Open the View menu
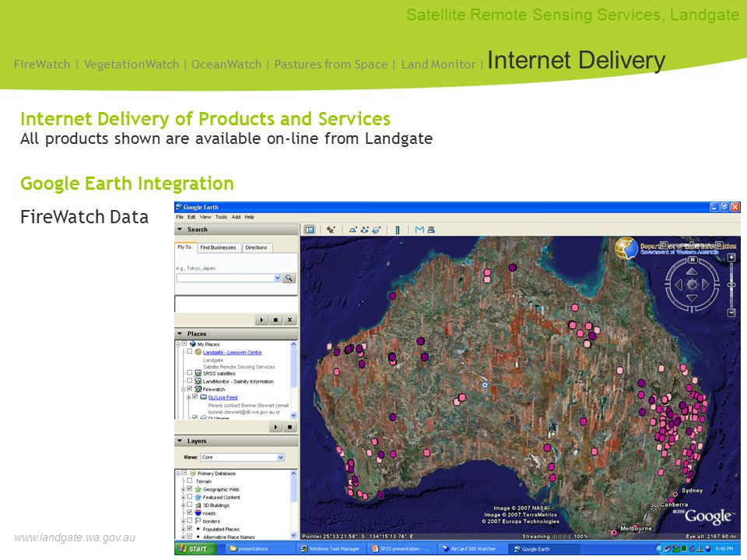This screenshot has height=560, width=747. pos(205,217)
